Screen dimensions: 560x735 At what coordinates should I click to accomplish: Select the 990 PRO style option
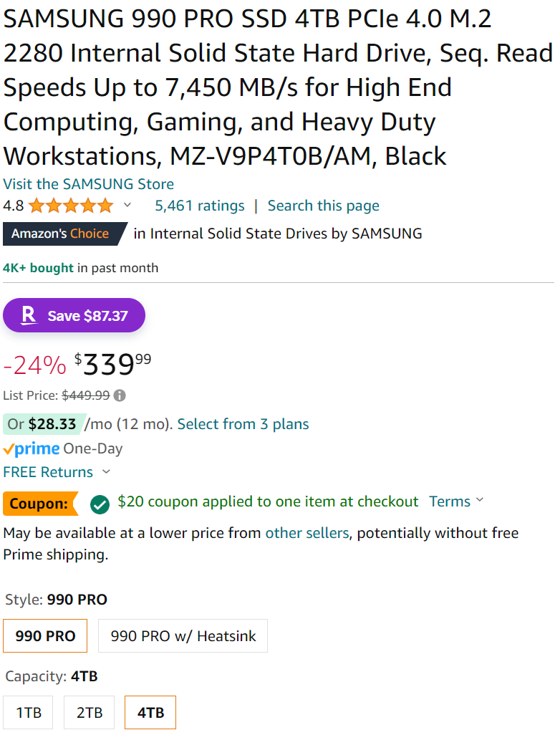pos(45,635)
